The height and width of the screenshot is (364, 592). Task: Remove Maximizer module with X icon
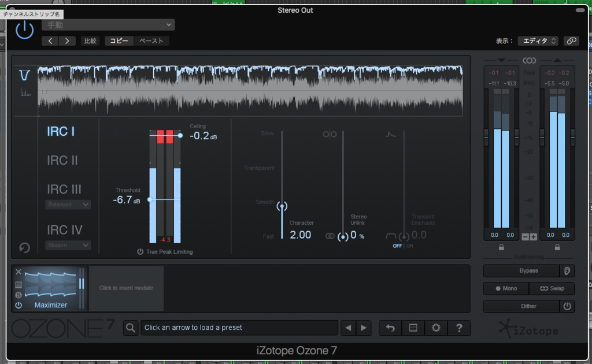point(18,272)
